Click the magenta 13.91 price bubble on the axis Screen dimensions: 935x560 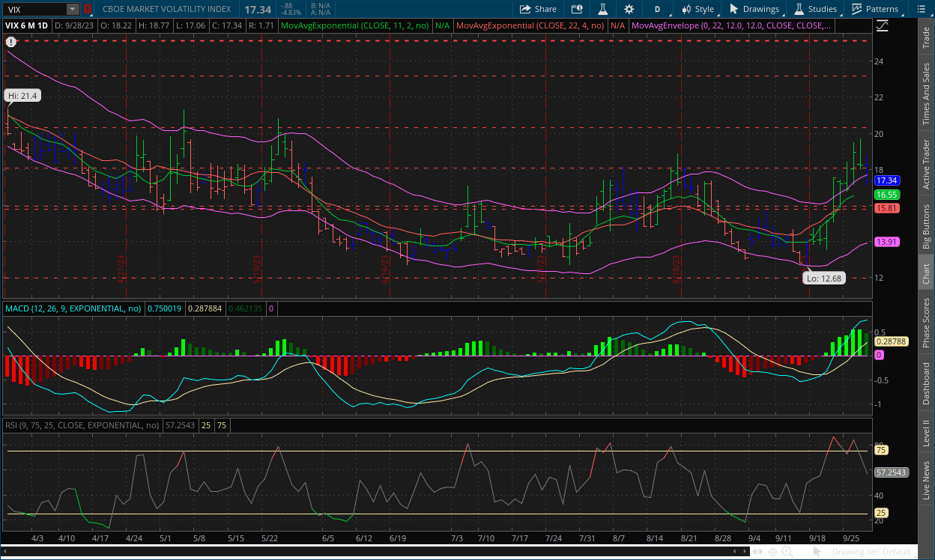tap(887, 242)
